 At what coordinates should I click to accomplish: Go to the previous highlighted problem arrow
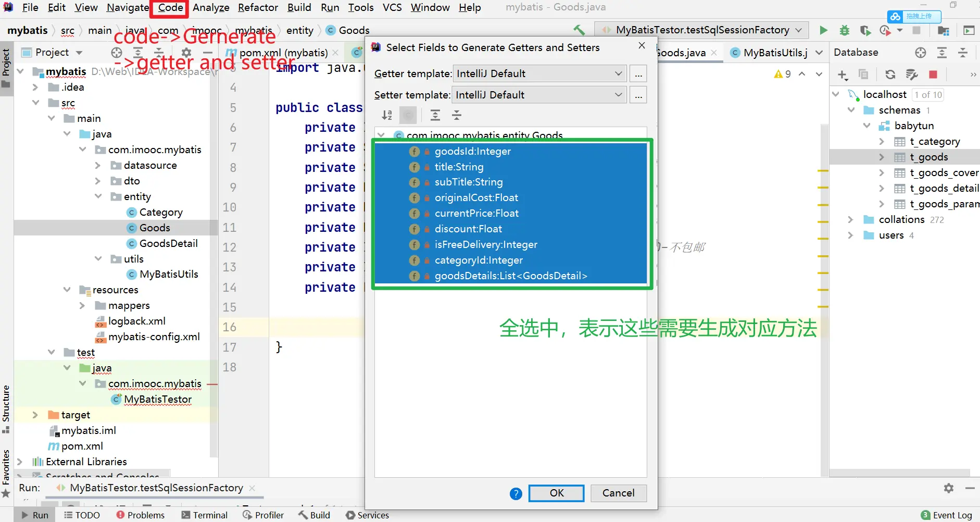click(802, 74)
